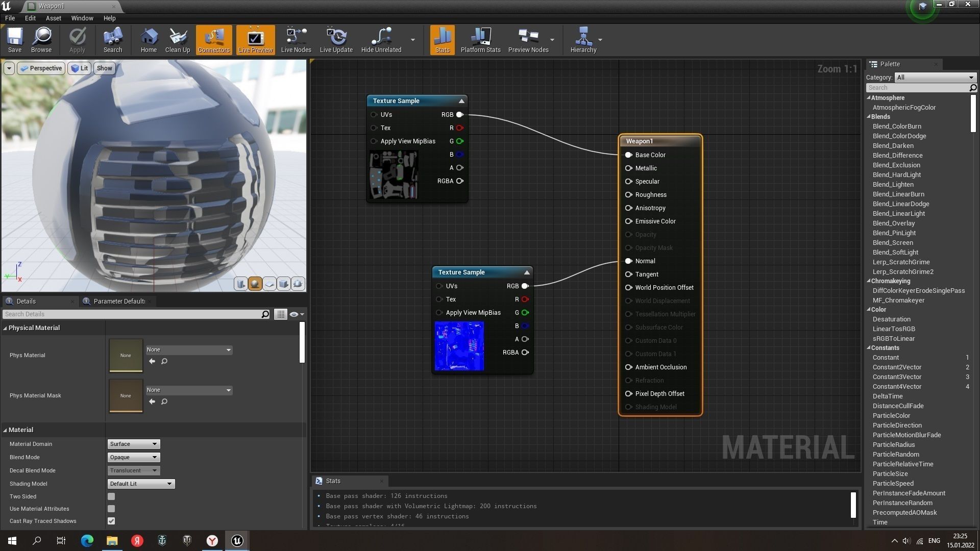
Task: Click the Search Details input field
Action: pyautogui.click(x=133, y=314)
